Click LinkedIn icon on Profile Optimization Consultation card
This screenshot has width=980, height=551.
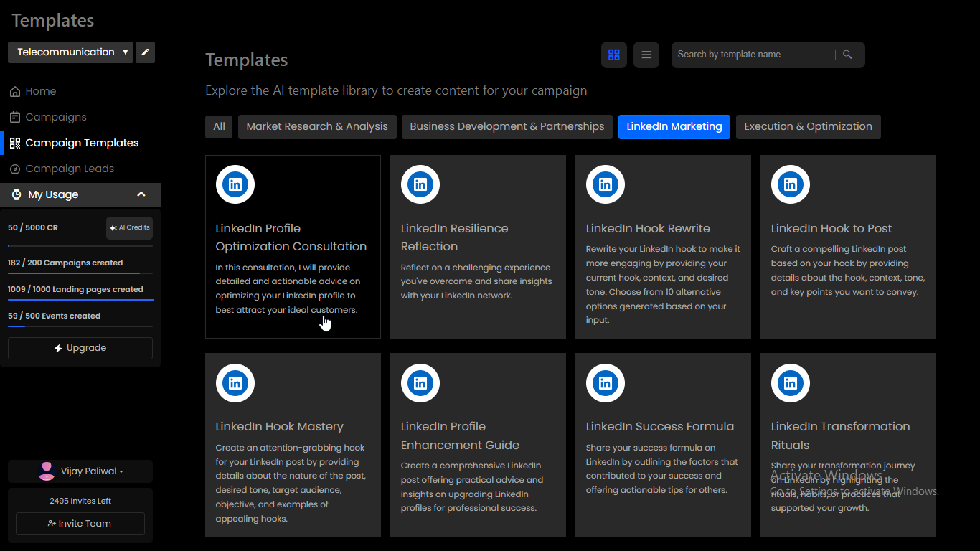tap(235, 184)
